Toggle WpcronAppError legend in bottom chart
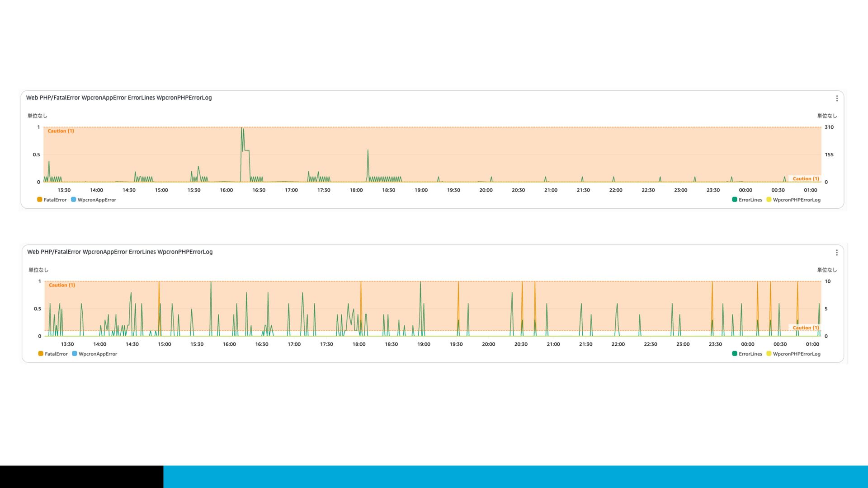 coord(98,354)
